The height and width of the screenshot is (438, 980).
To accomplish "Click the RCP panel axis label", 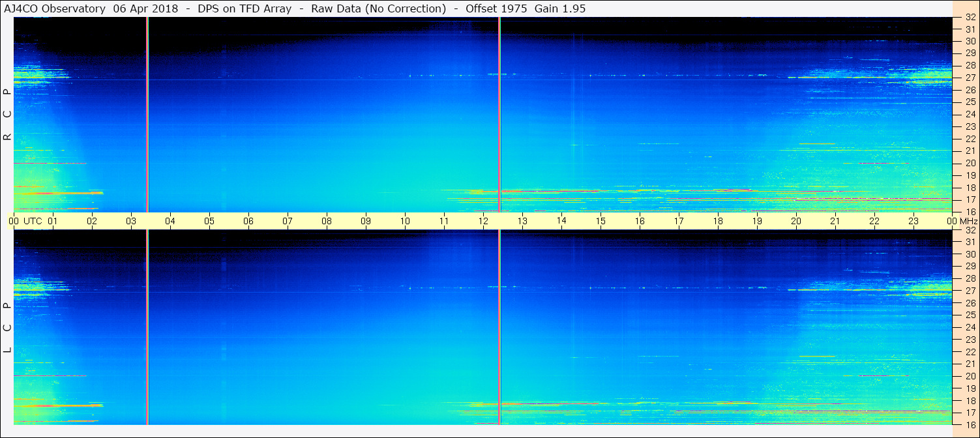I will pyautogui.click(x=8, y=114).
